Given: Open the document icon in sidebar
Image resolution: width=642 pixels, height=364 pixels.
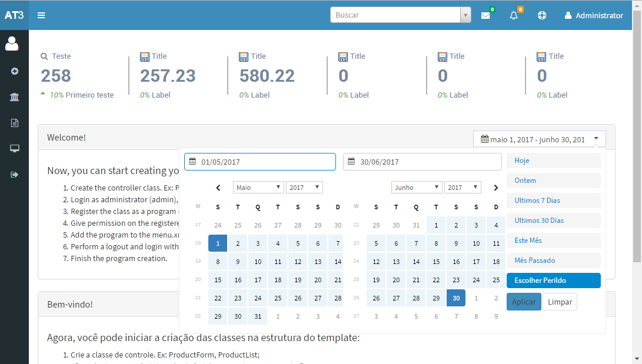Looking at the screenshot, I should tap(13, 122).
